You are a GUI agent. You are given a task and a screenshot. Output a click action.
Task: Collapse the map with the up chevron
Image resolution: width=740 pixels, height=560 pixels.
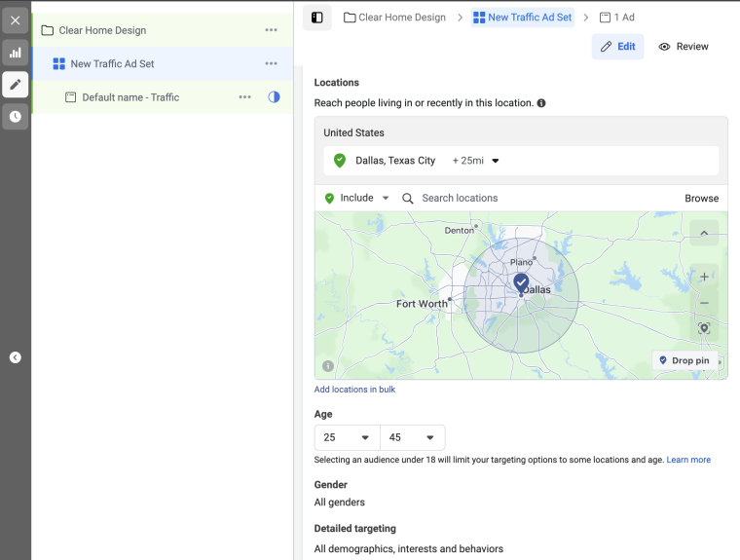704,233
